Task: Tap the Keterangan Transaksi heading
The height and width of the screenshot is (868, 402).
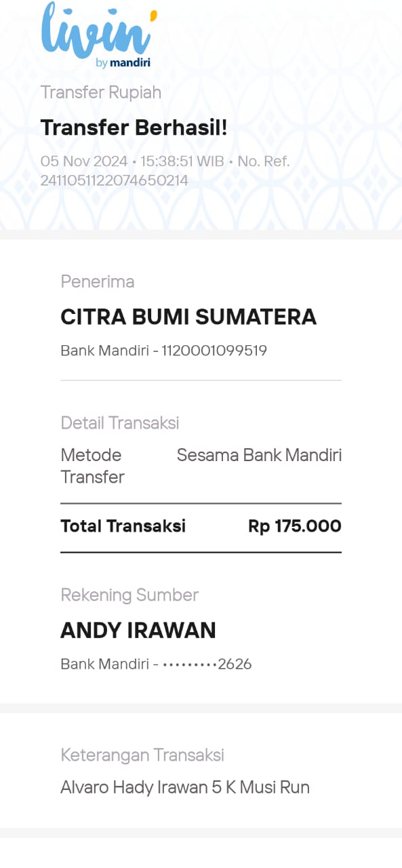Action: [142, 755]
